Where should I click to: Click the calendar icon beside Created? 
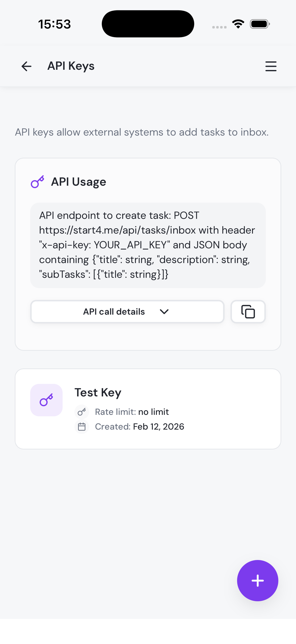[x=82, y=426]
